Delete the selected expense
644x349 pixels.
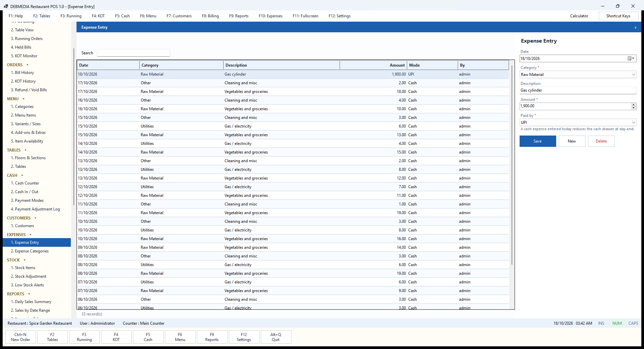(x=601, y=141)
